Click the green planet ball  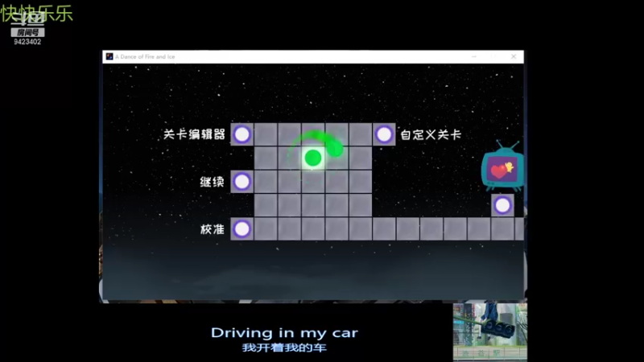coord(313,158)
